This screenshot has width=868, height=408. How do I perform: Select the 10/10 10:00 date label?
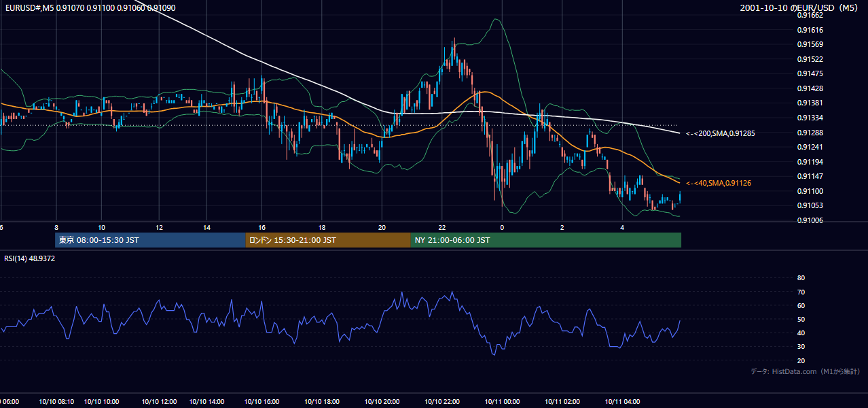102,402
